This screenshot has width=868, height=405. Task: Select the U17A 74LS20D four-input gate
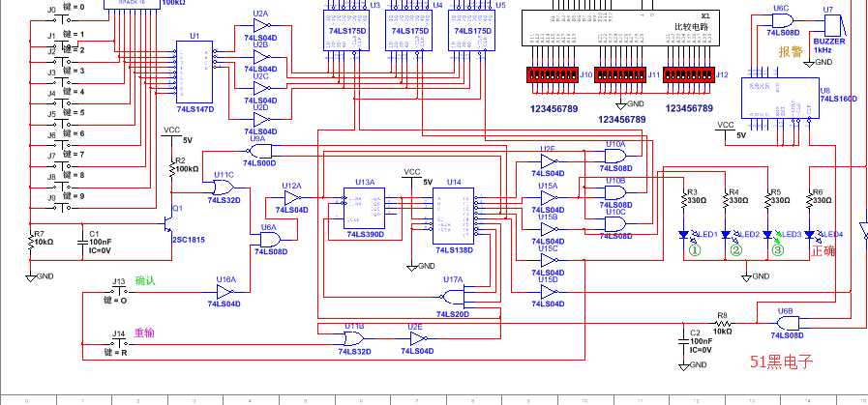click(x=454, y=297)
